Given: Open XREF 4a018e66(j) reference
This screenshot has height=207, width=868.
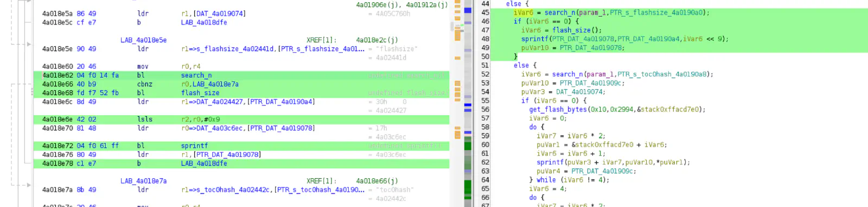Looking at the screenshot, I should [x=377, y=181].
